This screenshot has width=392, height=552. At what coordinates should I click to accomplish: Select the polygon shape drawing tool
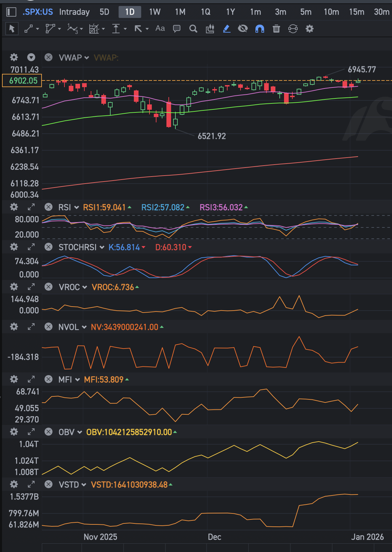(x=50, y=29)
